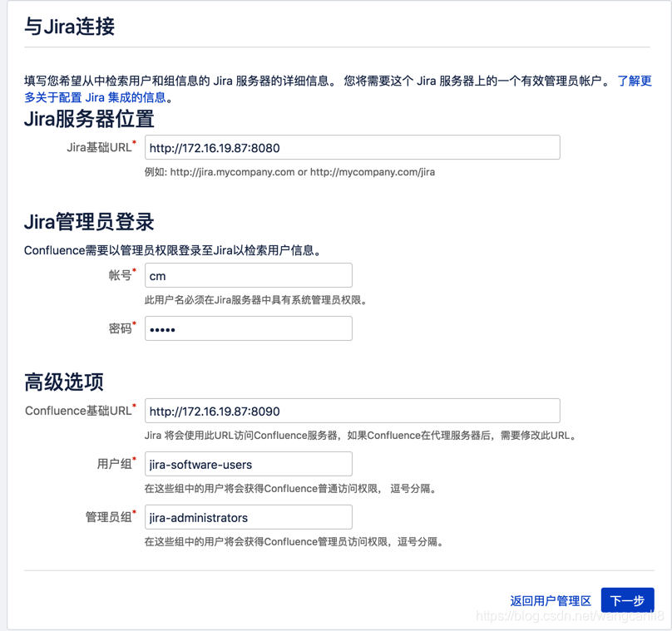Click the 帐号 field label

coord(122,275)
